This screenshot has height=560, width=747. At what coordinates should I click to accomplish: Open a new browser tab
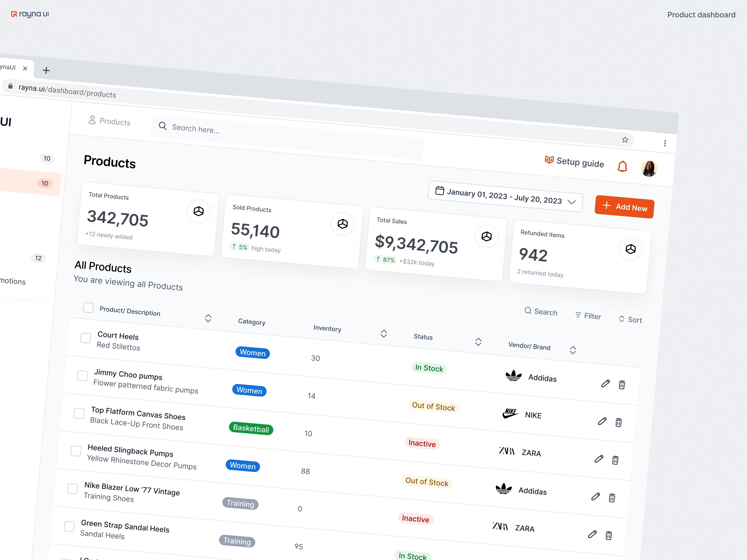pos(46,70)
